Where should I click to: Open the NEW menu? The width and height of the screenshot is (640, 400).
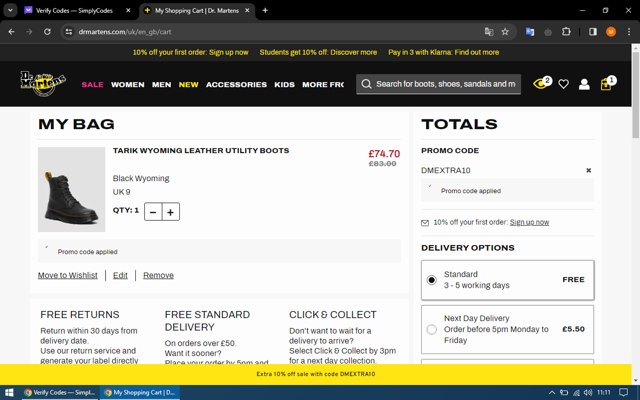(189, 84)
